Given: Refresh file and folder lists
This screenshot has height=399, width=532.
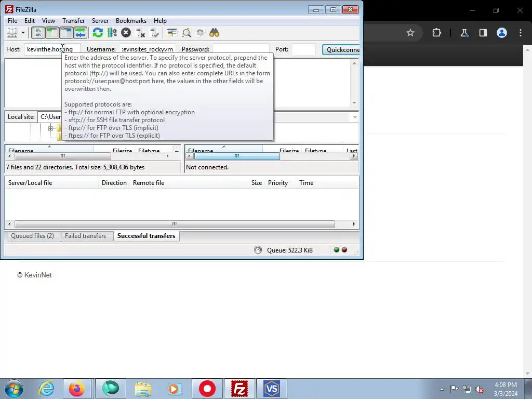Looking at the screenshot, I should click(x=98, y=33).
